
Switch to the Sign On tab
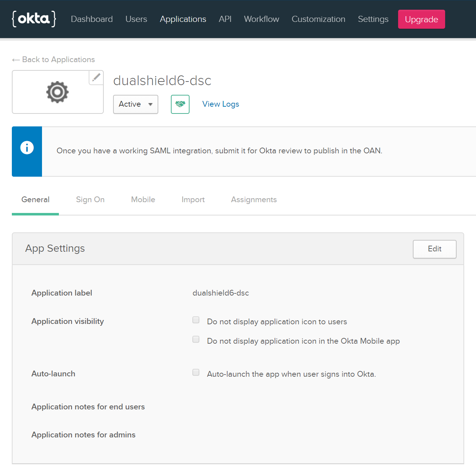point(90,200)
